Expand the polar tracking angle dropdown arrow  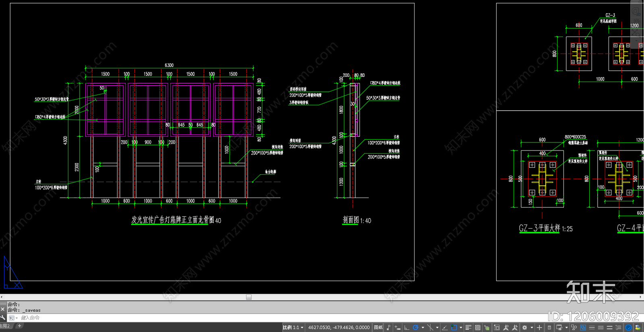coord(423,328)
